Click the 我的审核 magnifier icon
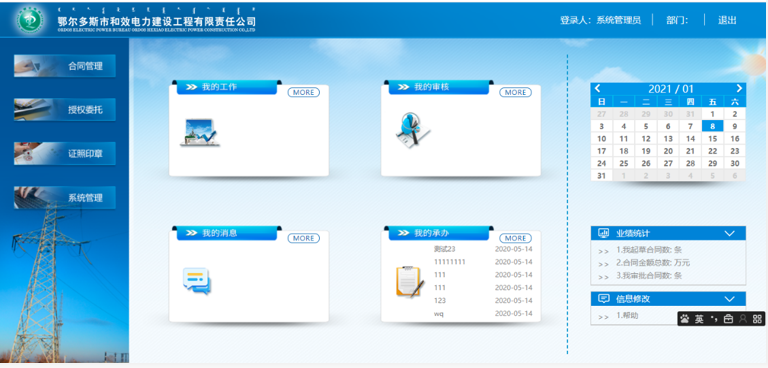The height and width of the screenshot is (368, 768). pos(412,130)
